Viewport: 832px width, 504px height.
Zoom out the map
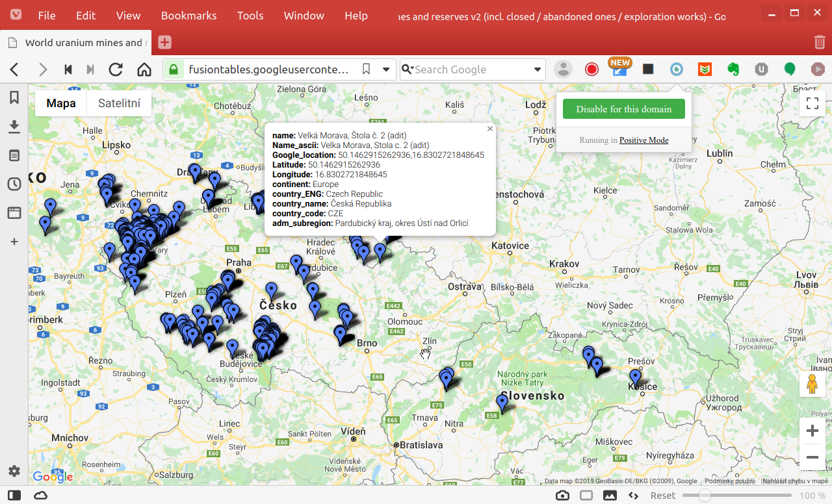(812, 457)
